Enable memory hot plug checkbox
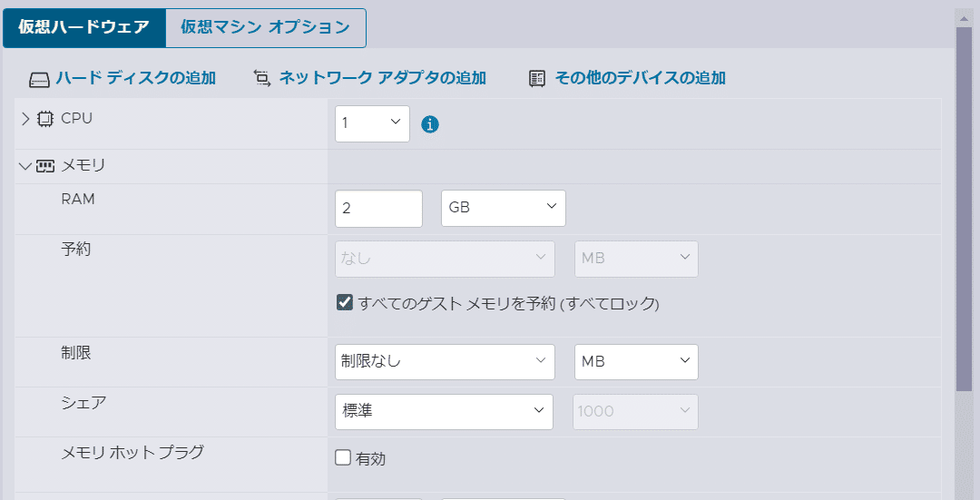980x500 pixels. coord(343,457)
